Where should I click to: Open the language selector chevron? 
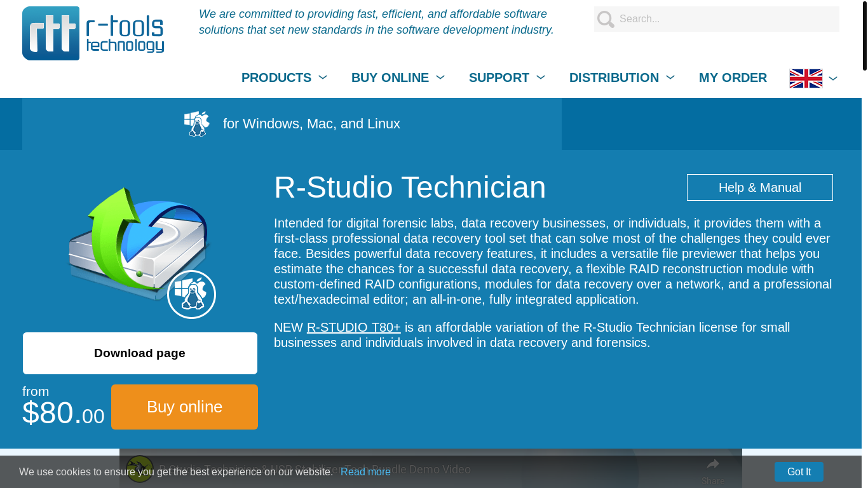(833, 78)
